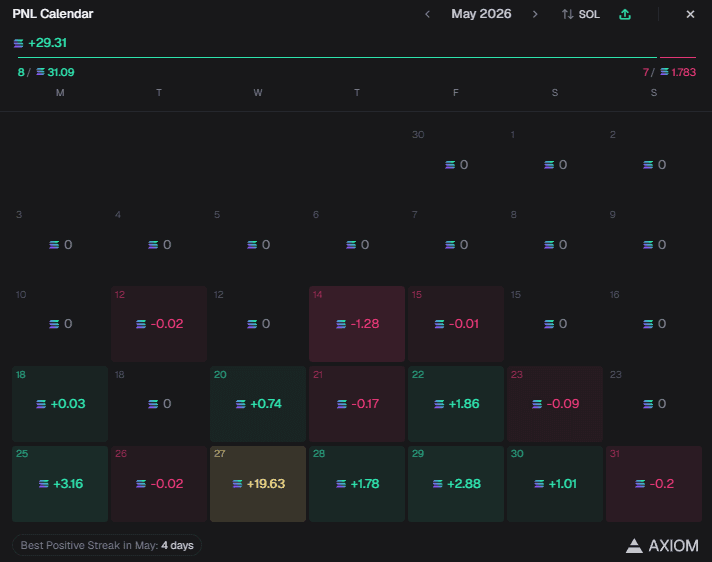712x562 pixels.
Task: Select the -1.28 day cell for the 14th
Action: (x=357, y=324)
